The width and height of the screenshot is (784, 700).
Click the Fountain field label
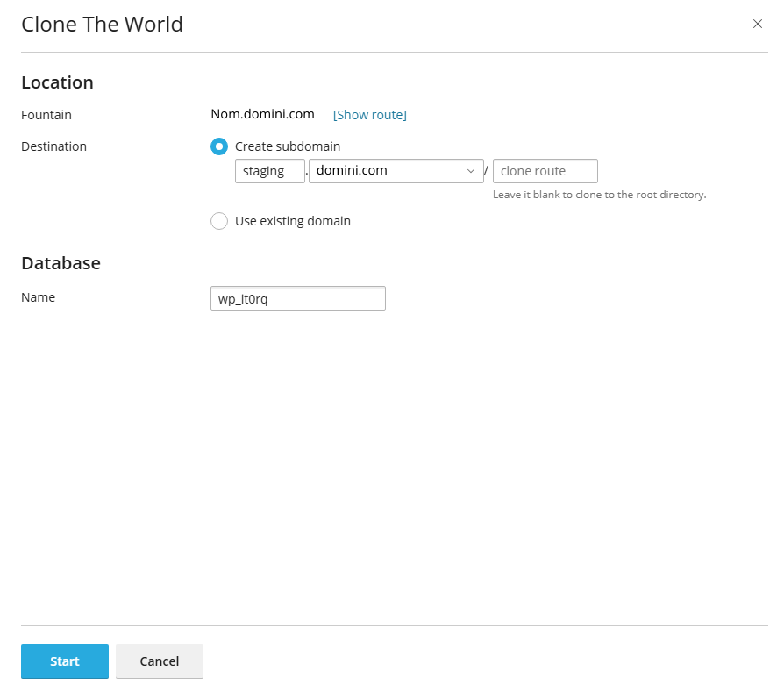click(x=46, y=115)
